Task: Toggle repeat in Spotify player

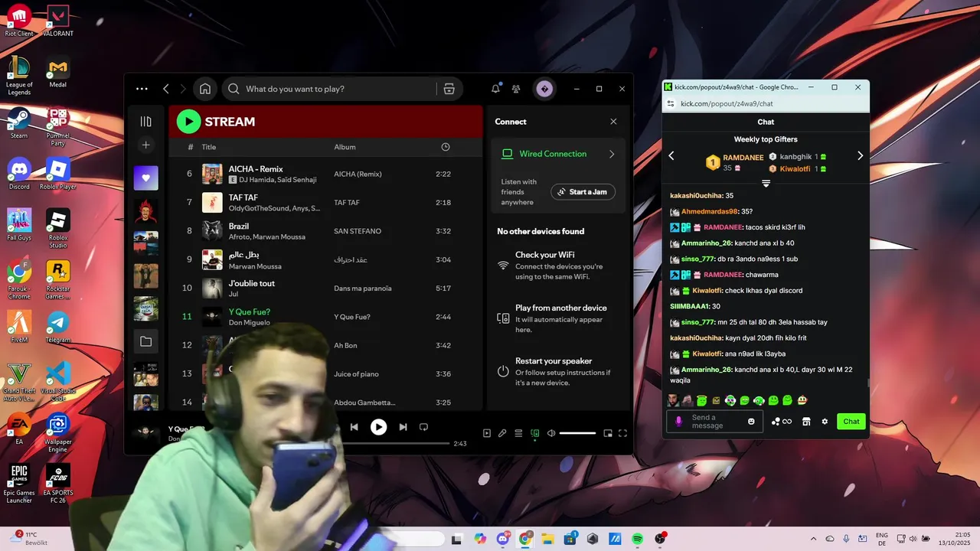Action: (423, 427)
